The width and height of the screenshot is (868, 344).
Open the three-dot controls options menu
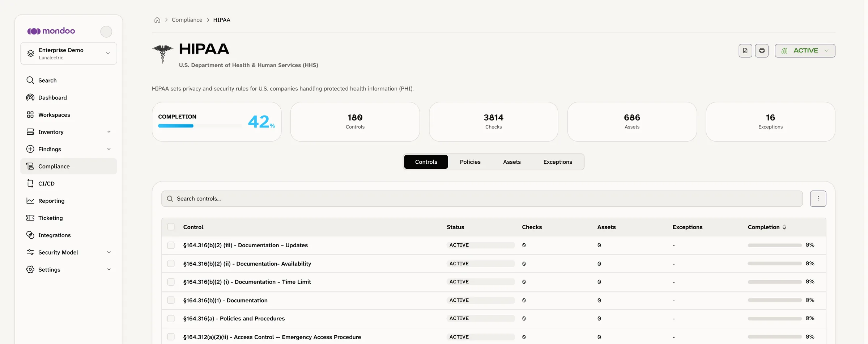click(818, 199)
